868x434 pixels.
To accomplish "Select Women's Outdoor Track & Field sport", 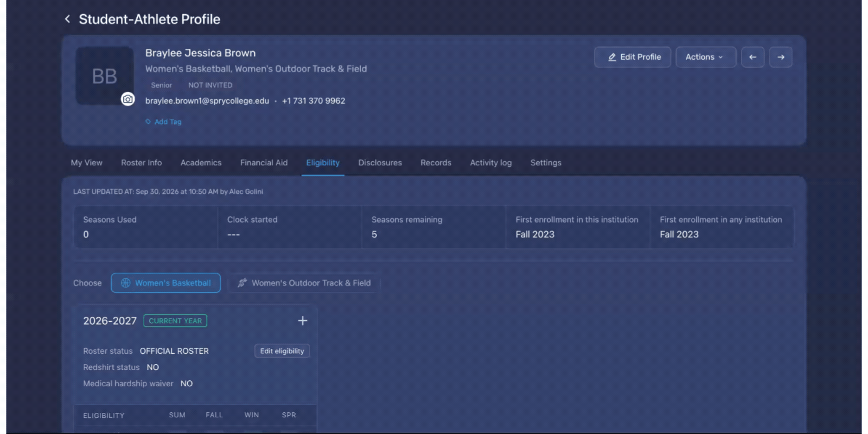I will point(304,283).
